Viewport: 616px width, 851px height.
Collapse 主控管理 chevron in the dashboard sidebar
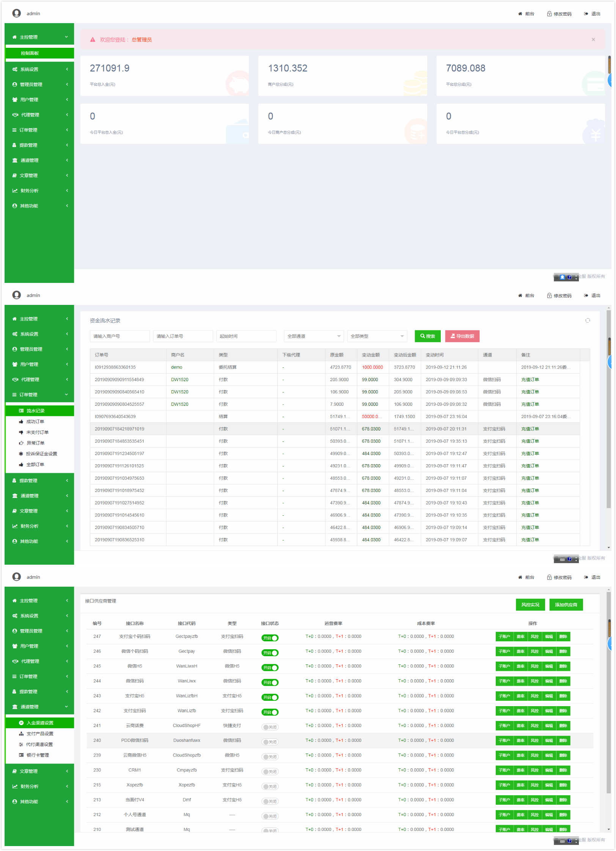(66, 37)
